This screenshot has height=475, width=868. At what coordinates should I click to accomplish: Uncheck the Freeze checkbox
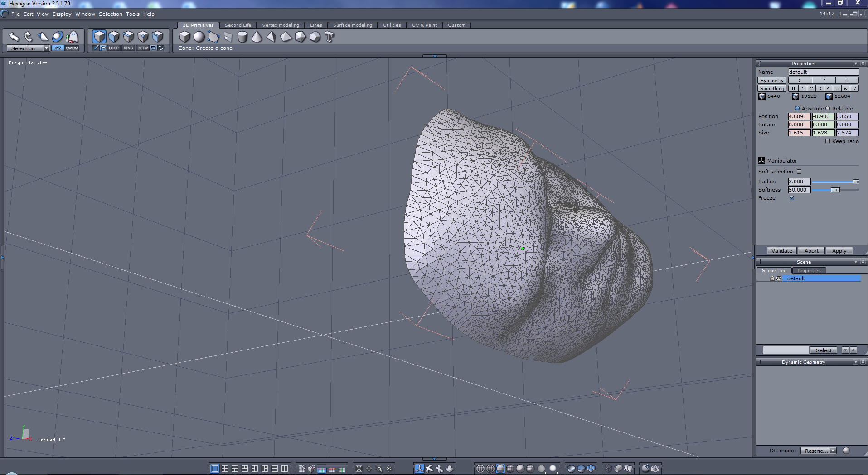pyautogui.click(x=792, y=198)
